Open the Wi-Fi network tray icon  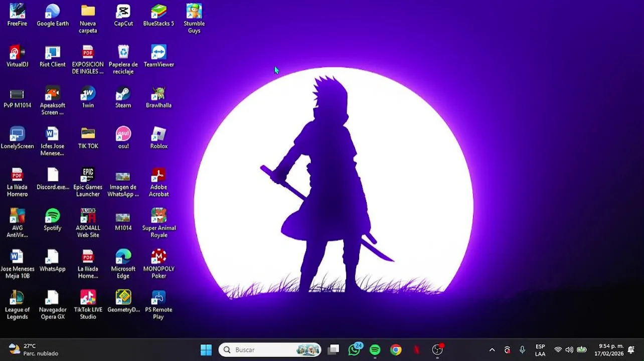[x=558, y=350]
